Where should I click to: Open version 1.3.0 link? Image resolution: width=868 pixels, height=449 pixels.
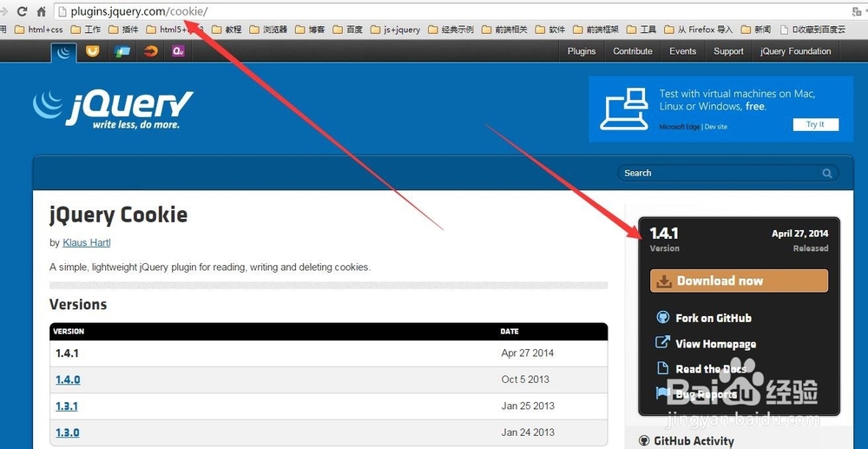67,432
